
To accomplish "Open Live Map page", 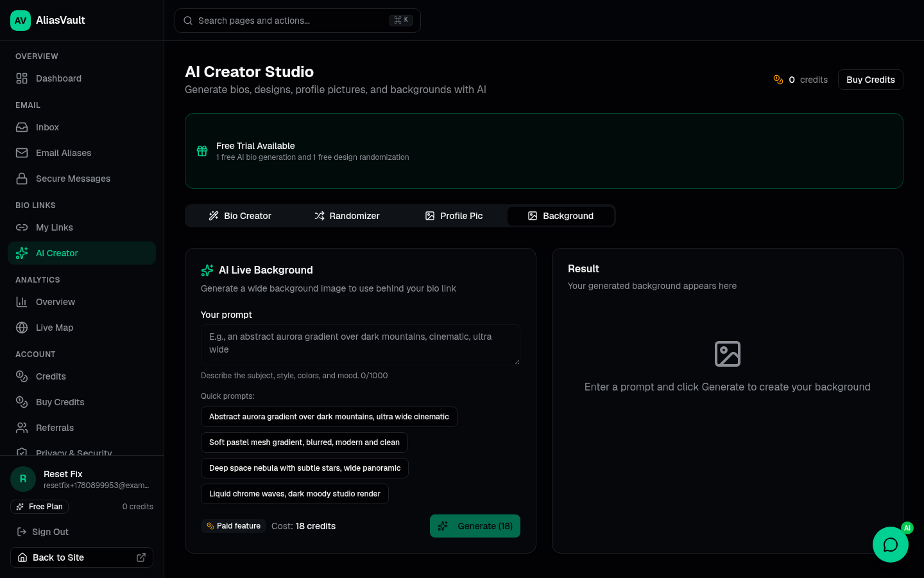I will coord(82,328).
